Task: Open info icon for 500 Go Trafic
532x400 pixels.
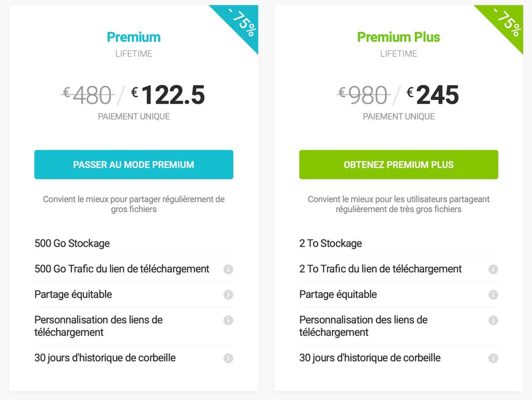Action: pyautogui.click(x=228, y=269)
